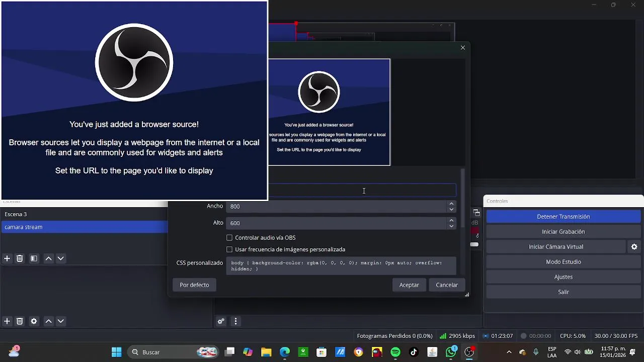644x362 pixels.
Task: Delete the selected scene with the trash icon
Action: tap(20, 258)
